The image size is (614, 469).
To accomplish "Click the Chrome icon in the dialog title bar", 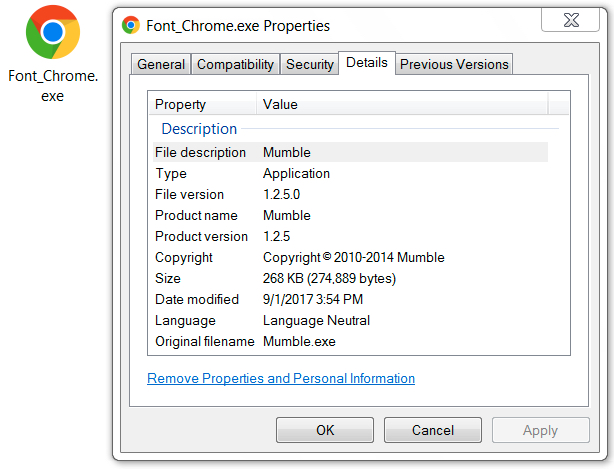I will (131, 25).
